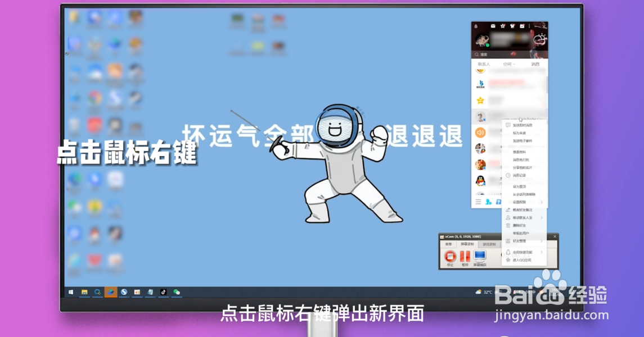This screenshot has height=337, width=644.
Task: Click the add friend icon at QQ bottom
Action: pyautogui.click(x=488, y=202)
